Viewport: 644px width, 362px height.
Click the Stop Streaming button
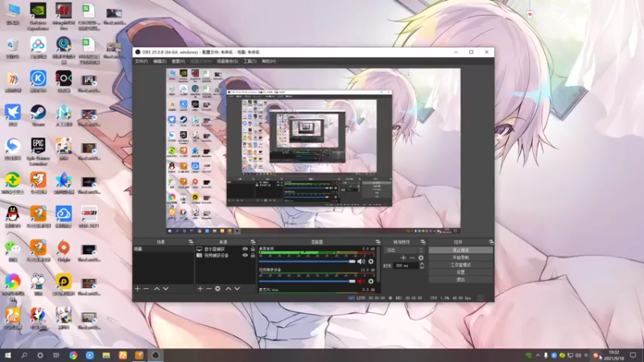tap(460, 250)
